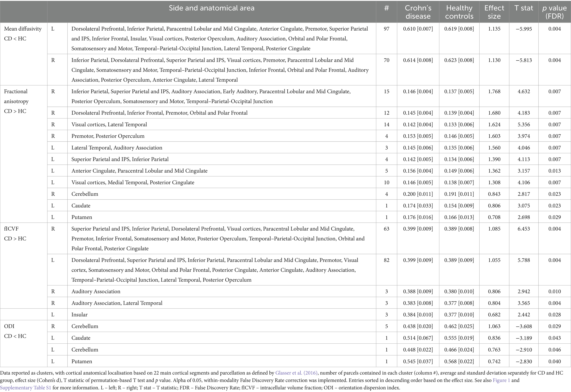Click the Crohn's value 0.610 [0.007]
Screen dimensions: 571x392
coord(418,29)
